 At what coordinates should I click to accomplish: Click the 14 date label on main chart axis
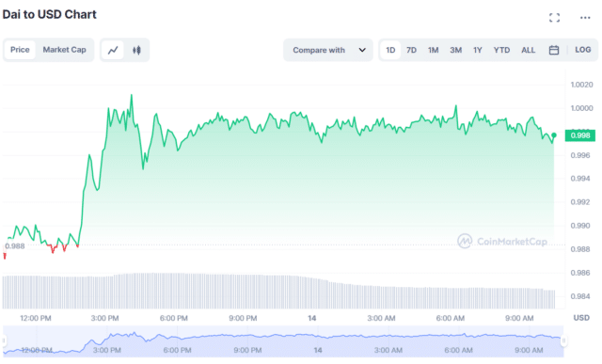pyautogui.click(x=311, y=318)
